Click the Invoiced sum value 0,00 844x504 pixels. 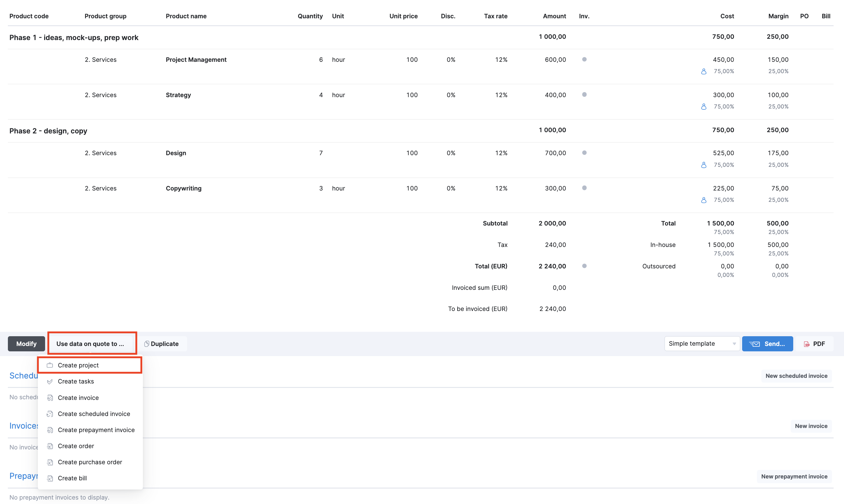coord(560,288)
